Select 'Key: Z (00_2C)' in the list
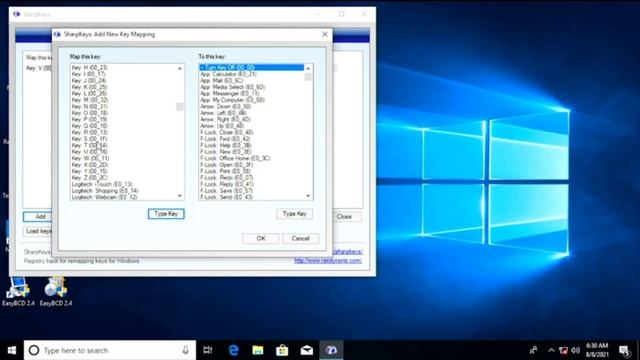 89,178
